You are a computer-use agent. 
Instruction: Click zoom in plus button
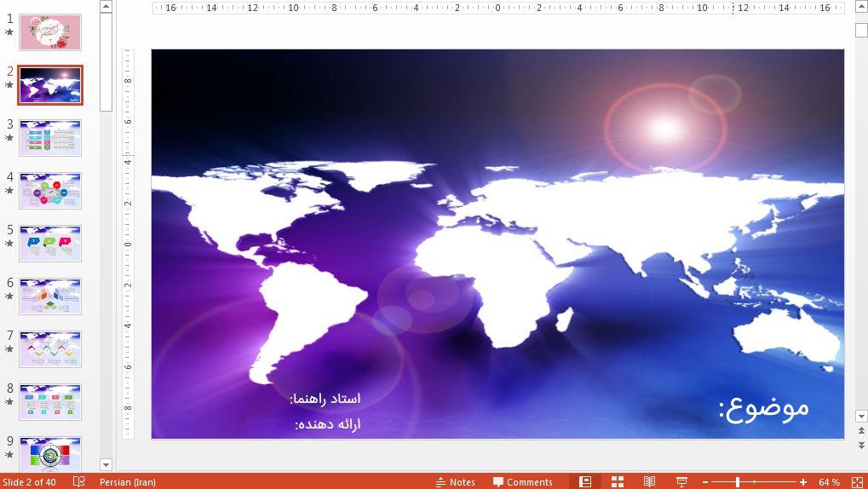coord(803,482)
